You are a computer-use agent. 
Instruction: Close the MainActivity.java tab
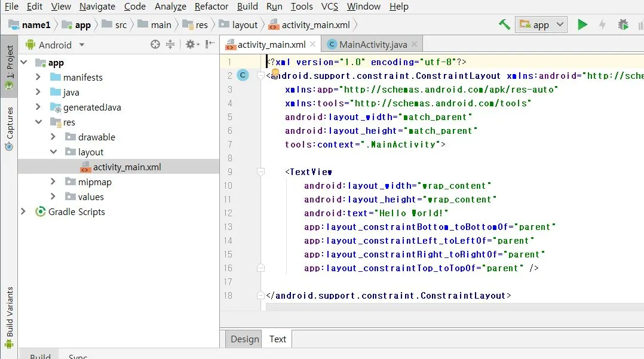pyautogui.click(x=415, y=44)
